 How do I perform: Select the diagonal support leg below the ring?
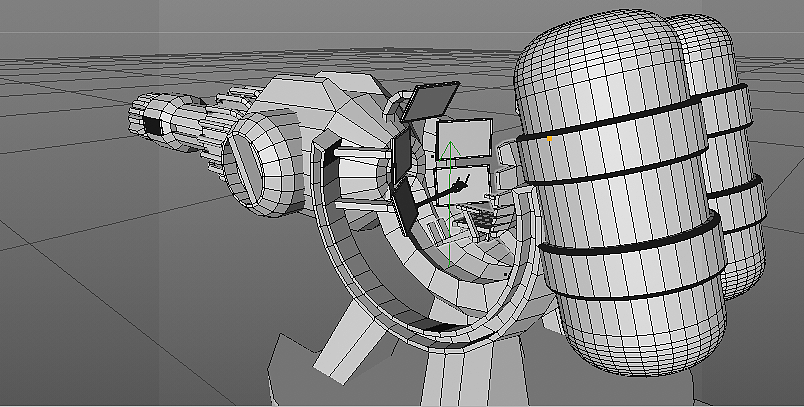tap(350, 342)
